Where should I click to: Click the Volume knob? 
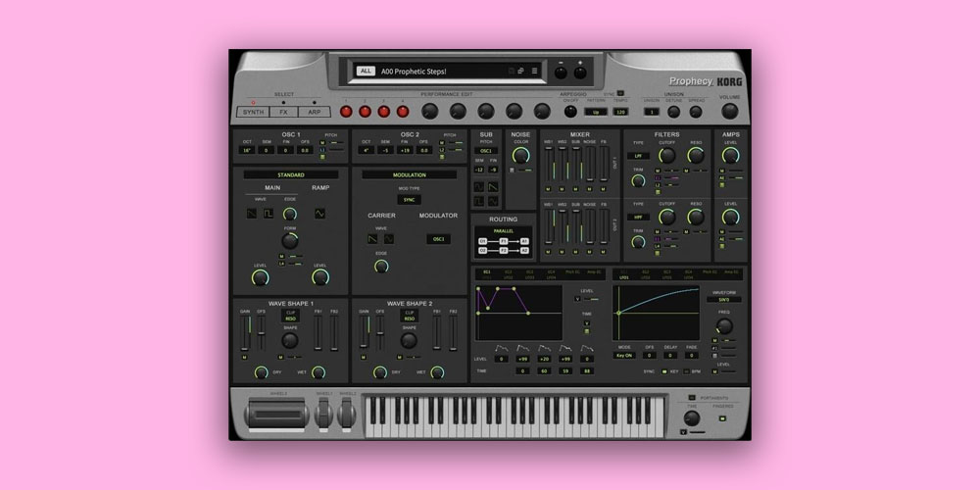[730, 111]
